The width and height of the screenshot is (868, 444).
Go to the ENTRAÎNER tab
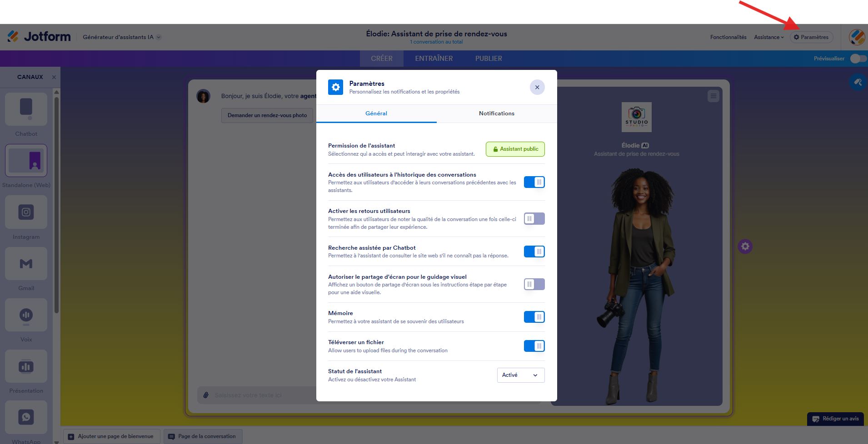[x=434, y=59]
